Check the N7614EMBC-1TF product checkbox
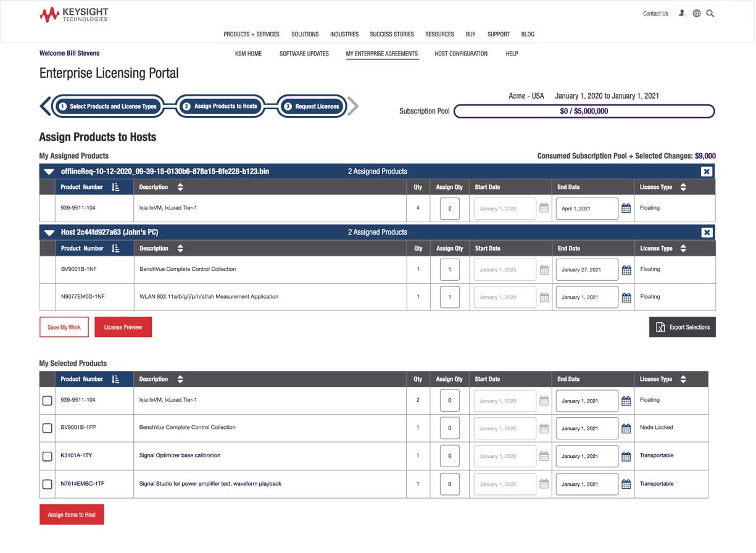The height and width of the screenshot is (553, 756). click(47, 484)
